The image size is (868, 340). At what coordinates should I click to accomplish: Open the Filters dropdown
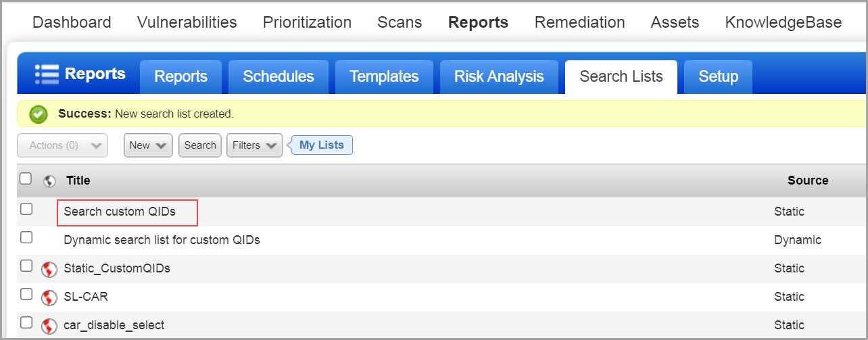(x=254, y=145)
